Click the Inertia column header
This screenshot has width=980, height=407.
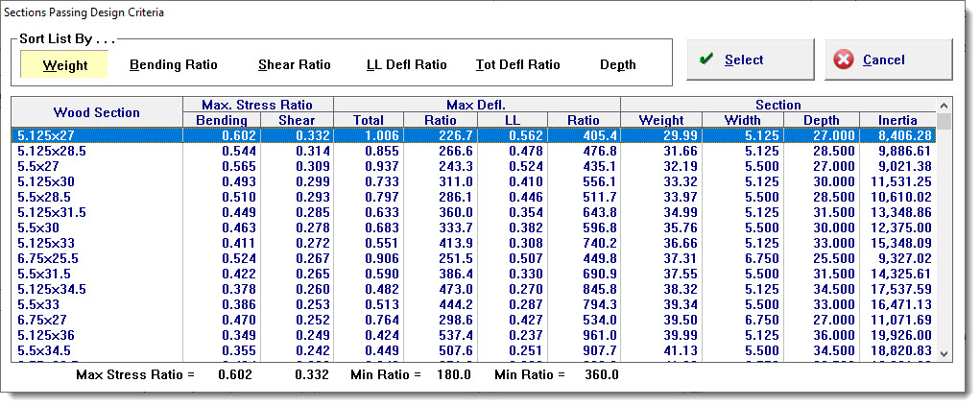point(898,120)
